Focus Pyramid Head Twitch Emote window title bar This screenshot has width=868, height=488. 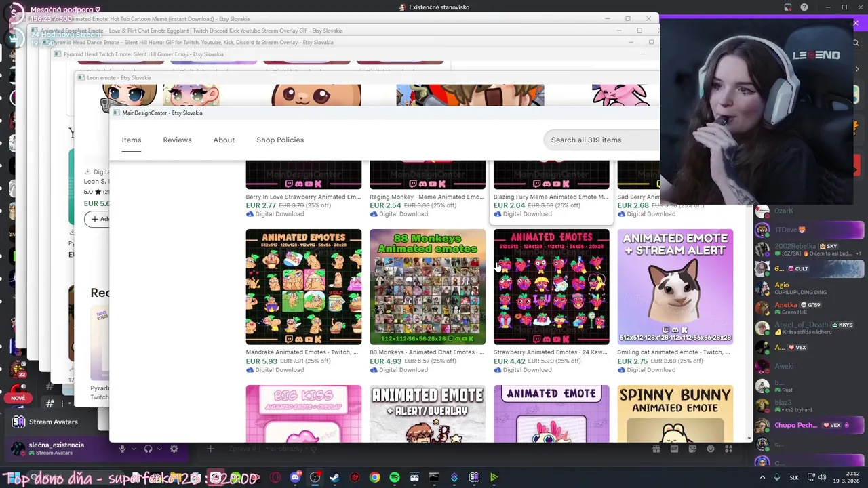pyautogui.click(x=144, y=54)
